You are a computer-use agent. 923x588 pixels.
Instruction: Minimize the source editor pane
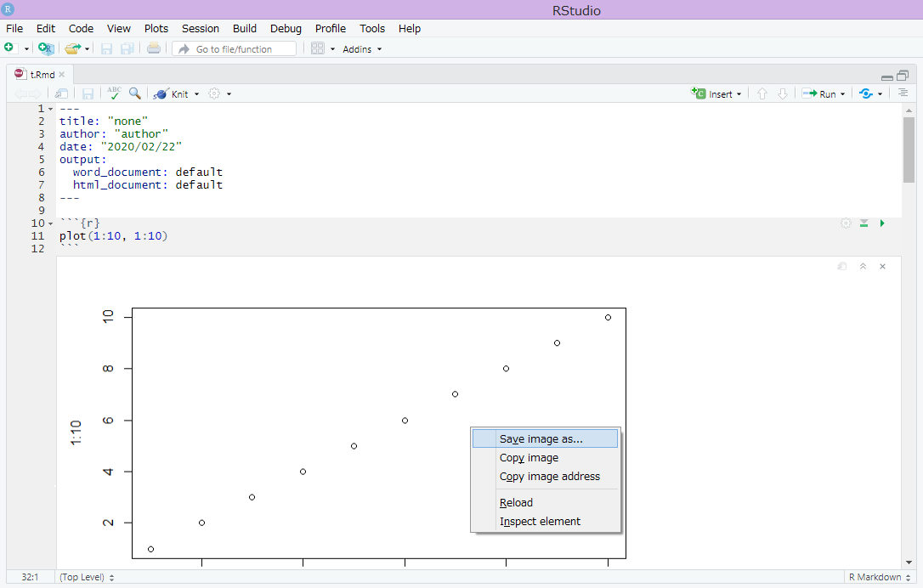pos(887,77)
